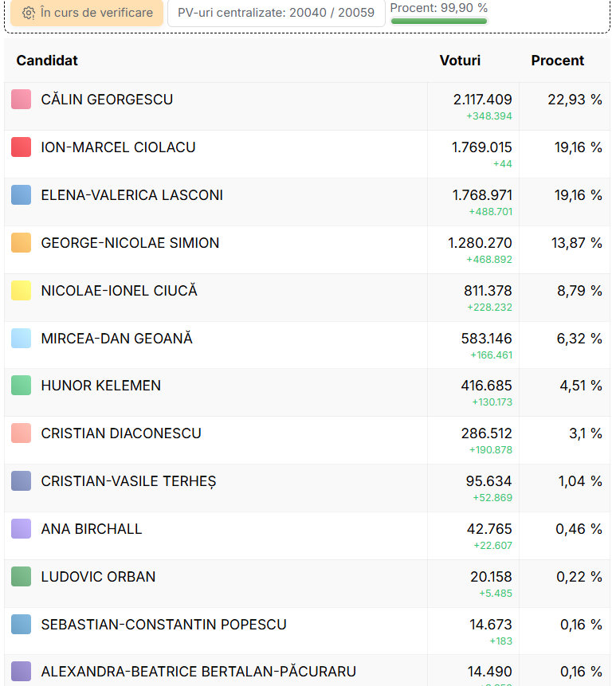Click George-Nicolae Simion's orange color swatch
This screenshot has width=616, height=686.
pos(22,243)
